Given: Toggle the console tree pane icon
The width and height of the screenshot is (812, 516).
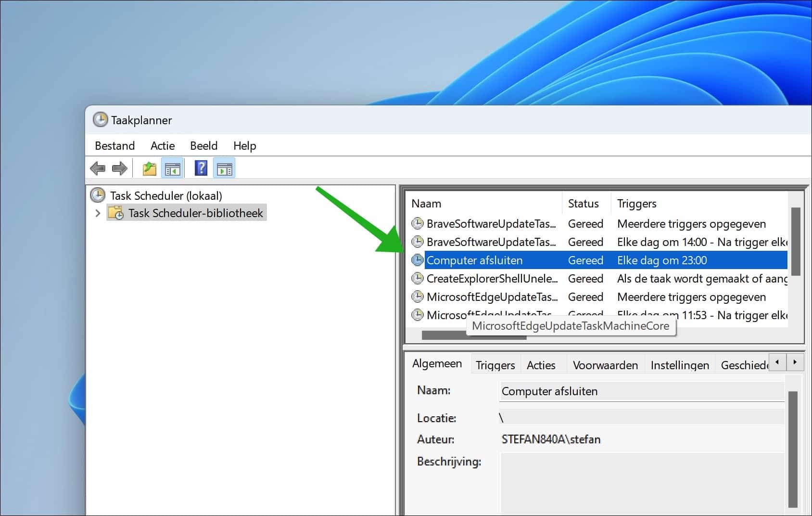Looking at the screenshot, I should pos(172,168).
